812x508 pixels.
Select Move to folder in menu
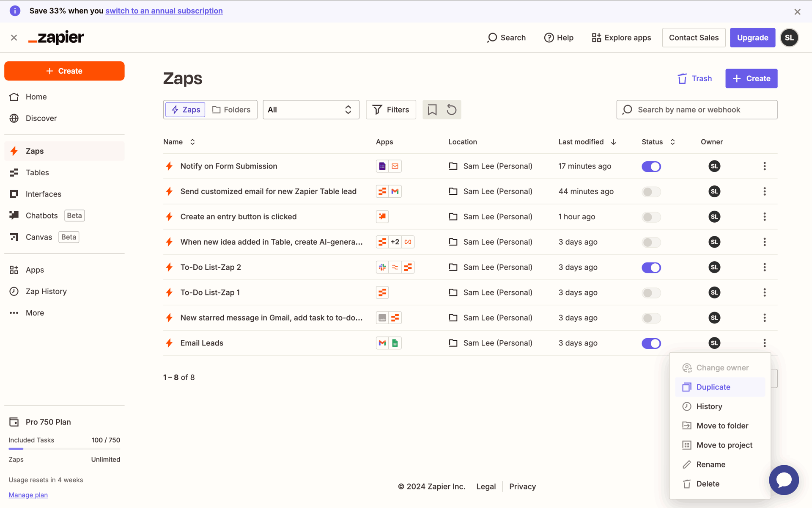(x=720, y=426)
